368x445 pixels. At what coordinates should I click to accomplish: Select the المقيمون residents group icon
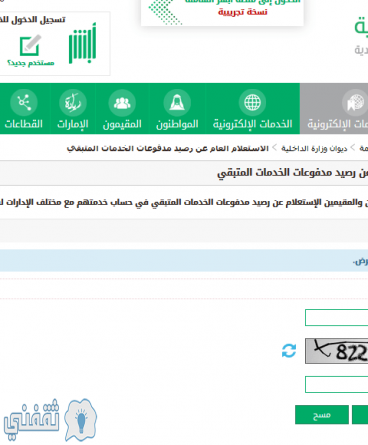pyautogui.click(x=122, y=102)
